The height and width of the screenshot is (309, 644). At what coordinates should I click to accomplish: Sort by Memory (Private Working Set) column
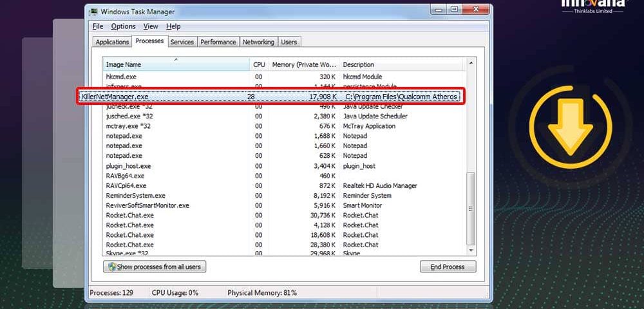click(305, 64)
